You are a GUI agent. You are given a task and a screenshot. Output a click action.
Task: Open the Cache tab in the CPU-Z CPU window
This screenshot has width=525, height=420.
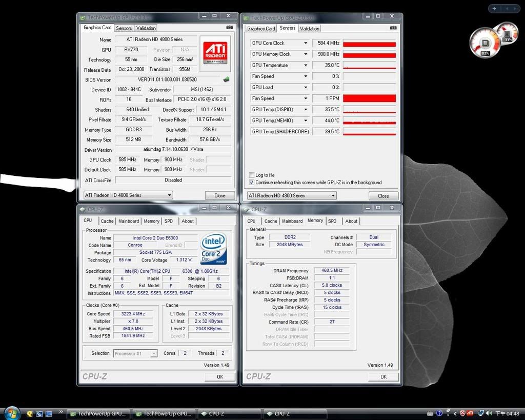pos(107,221)
